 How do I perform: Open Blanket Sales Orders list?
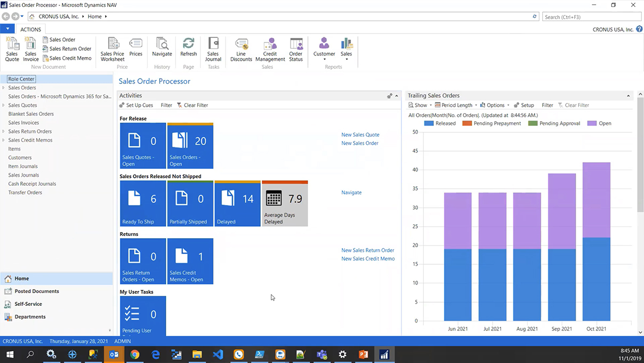click(x=31, y=114)
